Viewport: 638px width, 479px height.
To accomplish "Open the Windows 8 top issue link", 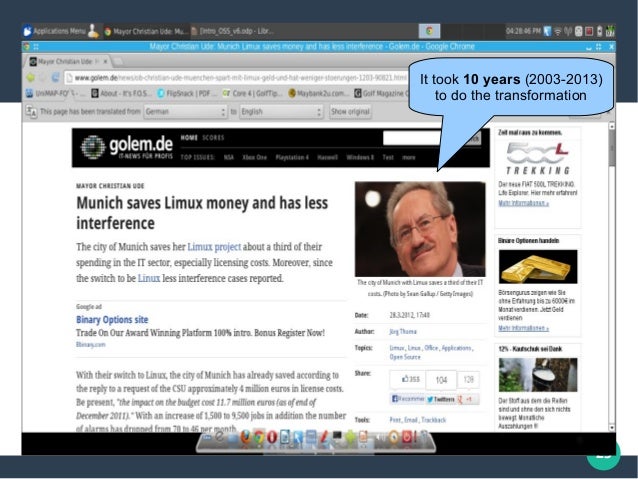I will [x=360, y=157].
